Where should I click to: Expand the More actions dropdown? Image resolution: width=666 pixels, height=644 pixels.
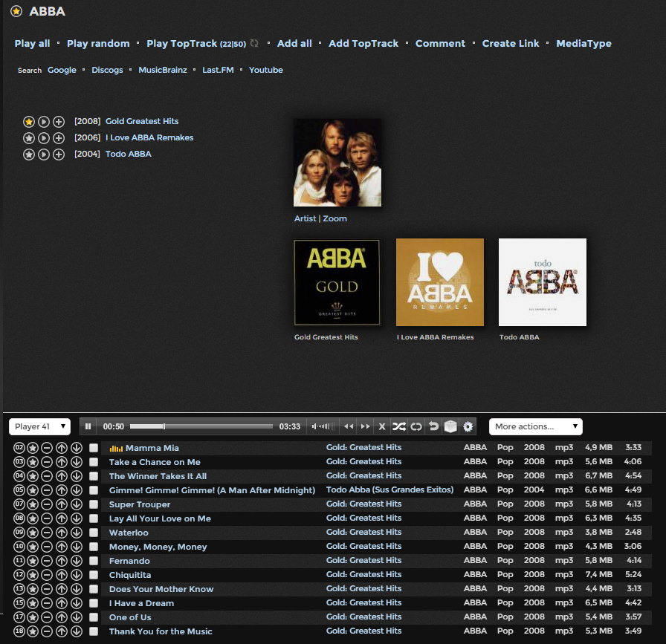[535, 426]
